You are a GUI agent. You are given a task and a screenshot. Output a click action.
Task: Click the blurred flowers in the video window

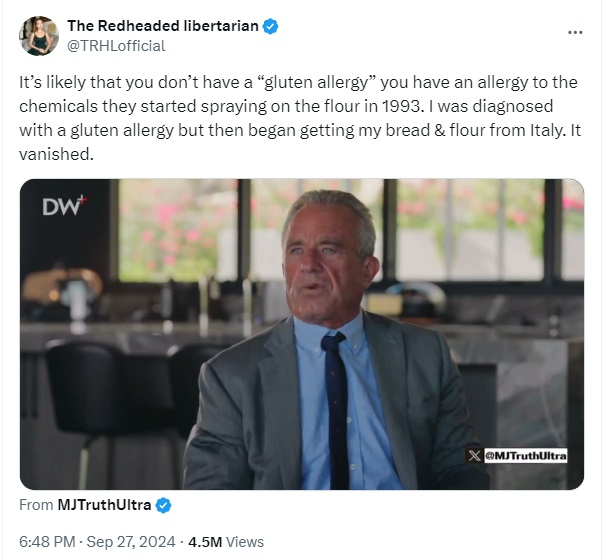pos(177,230)
